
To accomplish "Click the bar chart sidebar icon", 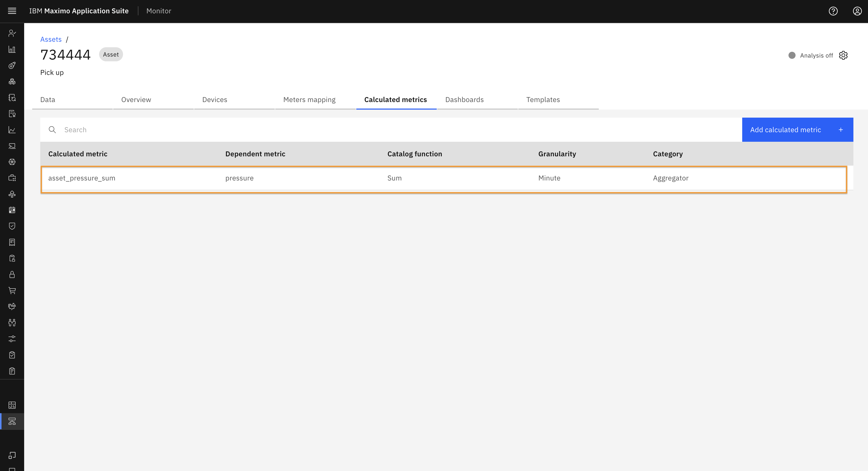I will pyautogui.click(x=12, y=49).
